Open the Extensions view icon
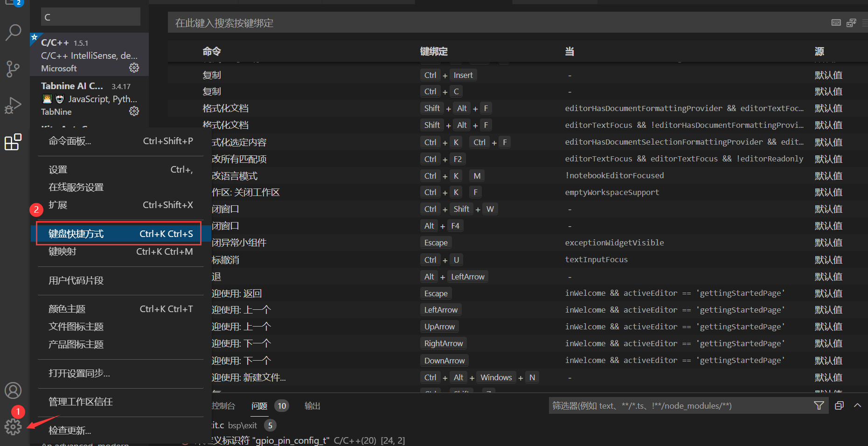Screen dimensions: 868x446 tap(13, 142)
